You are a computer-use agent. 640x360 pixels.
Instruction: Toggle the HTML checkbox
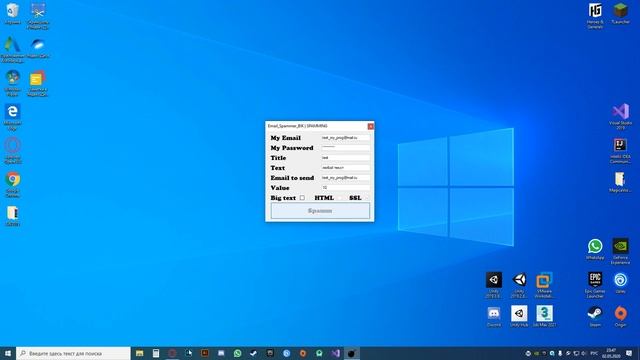(340, 198)
